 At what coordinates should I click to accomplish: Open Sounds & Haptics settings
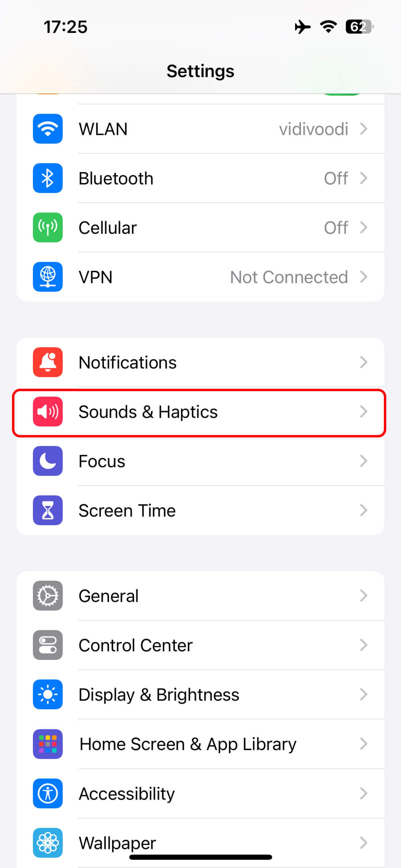[x=201, y=411]
